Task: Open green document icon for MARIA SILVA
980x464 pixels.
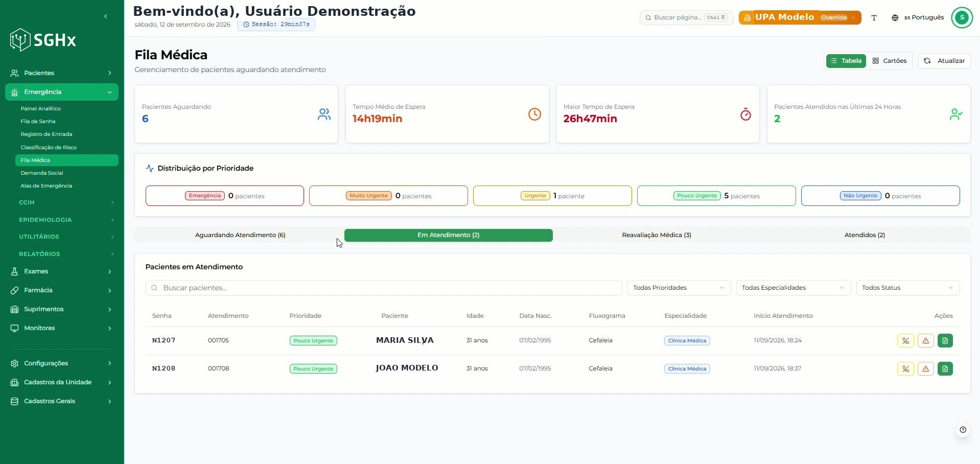Action: coord(945,341)
